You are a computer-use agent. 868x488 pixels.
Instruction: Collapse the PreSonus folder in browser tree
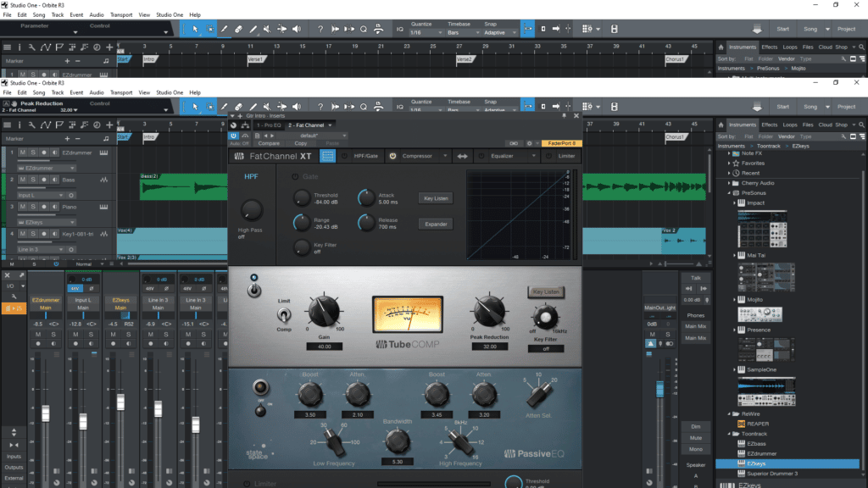coord(729,193)
